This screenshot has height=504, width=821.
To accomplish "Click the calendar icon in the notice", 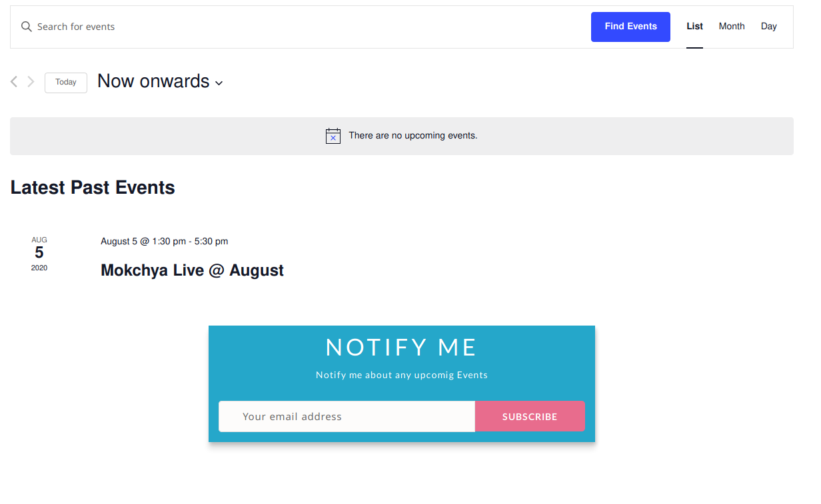I will tap(333, 136).
